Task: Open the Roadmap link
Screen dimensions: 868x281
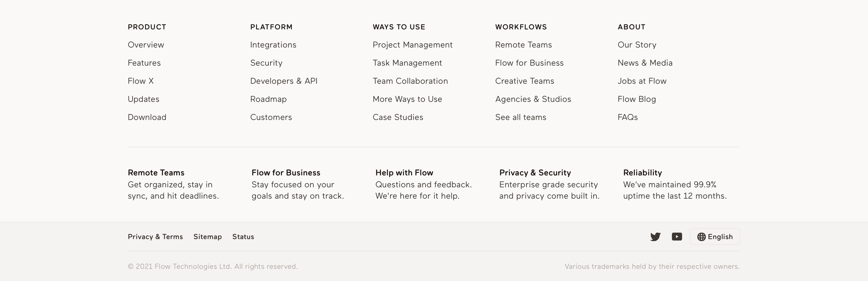Action: 268,99
